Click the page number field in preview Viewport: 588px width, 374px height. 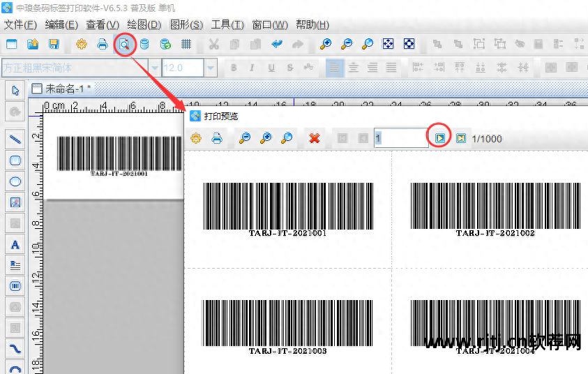point(400,138)
